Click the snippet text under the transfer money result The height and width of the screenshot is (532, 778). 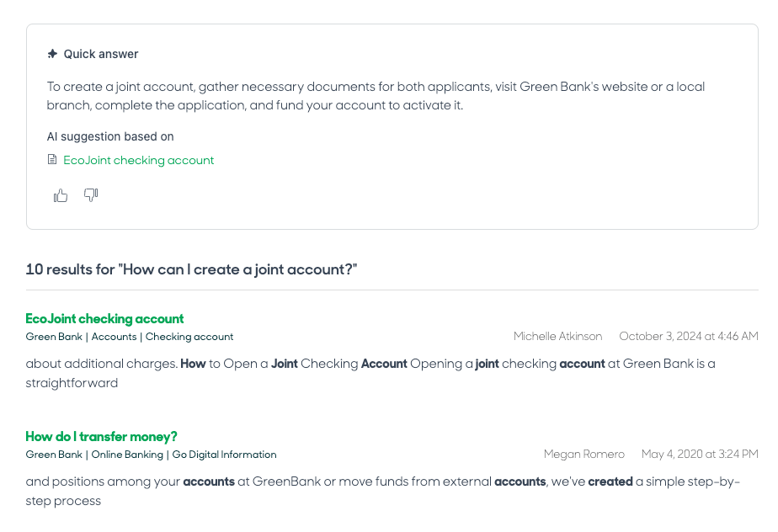click(383, 491)
